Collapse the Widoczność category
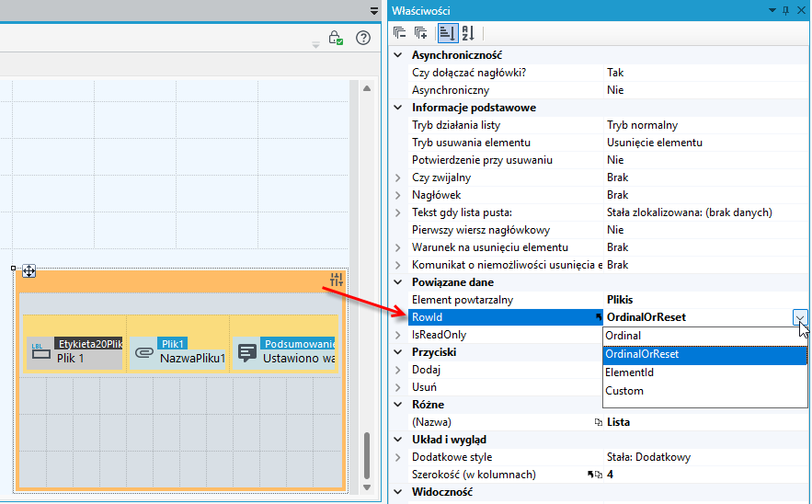This screenshot has width=812, height=504. pyautogui.click(x=397, y=492)
